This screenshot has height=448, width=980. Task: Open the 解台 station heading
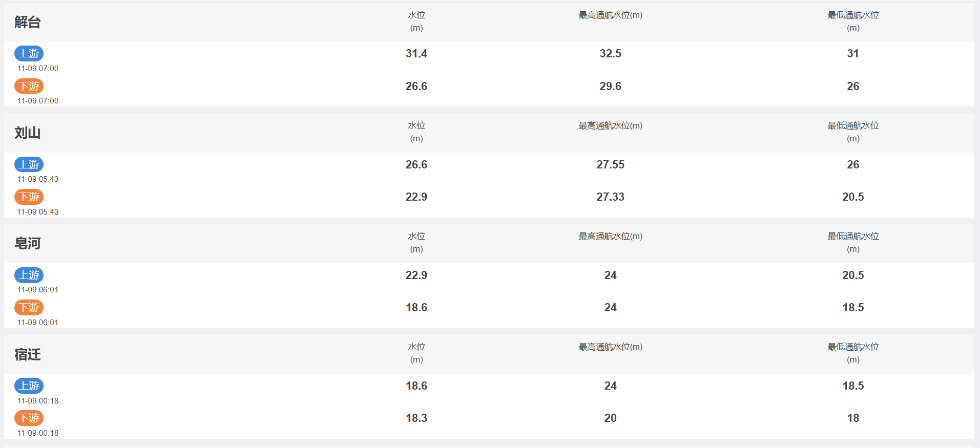[28, 22]
